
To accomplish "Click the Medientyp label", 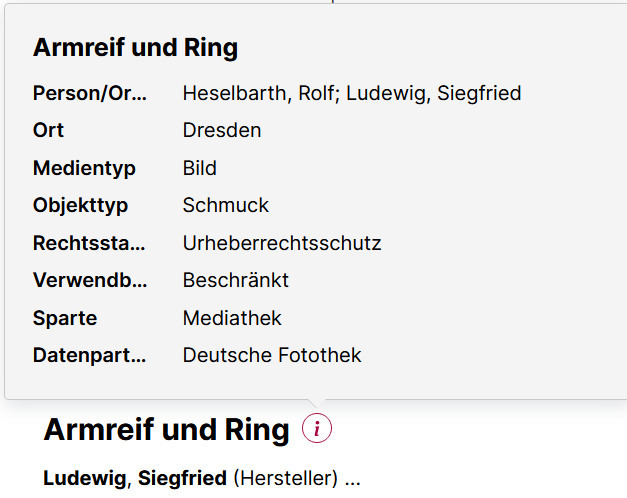I will point(84,168).
